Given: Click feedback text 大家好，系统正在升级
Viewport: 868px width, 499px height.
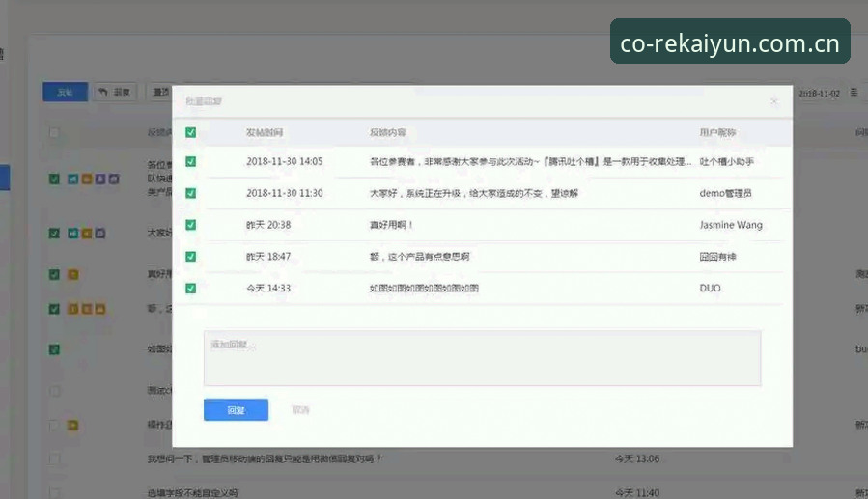Looking at the screenshot, I should [474, 193].
